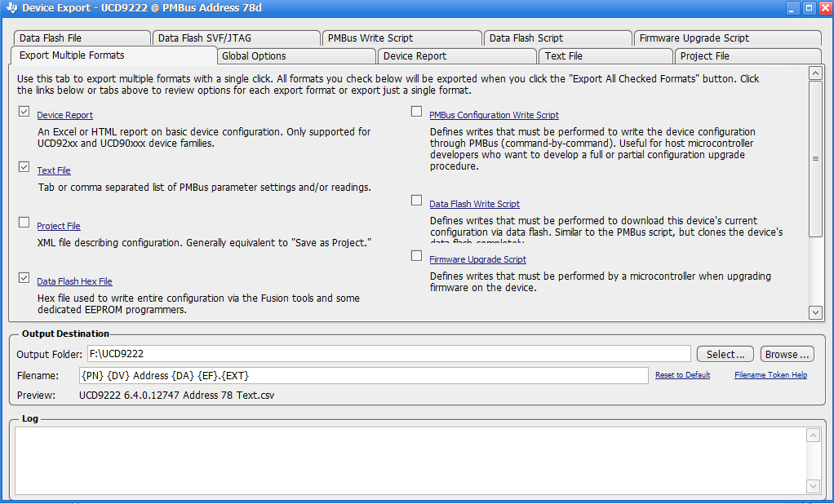
Task: Open the Text File tab
Action: (x=606, y=55)
